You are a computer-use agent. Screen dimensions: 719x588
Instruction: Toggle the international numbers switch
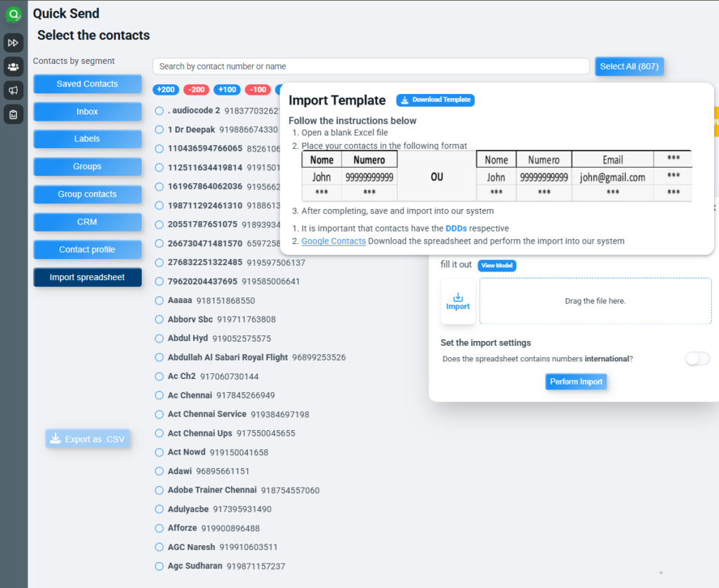click(697, 359)
